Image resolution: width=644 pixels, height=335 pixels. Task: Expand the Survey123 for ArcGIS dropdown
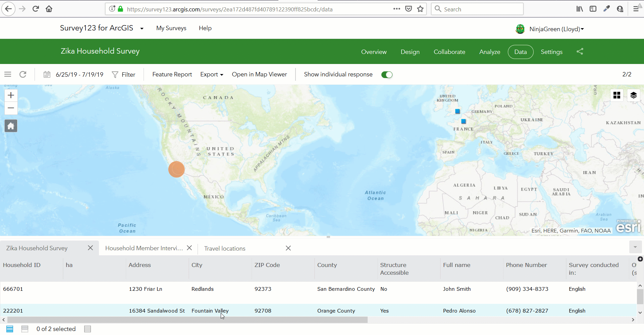click(x=142, y=28)
